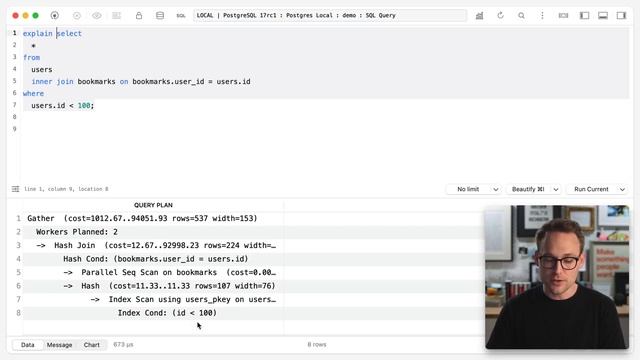Toggle the left sidebar panel
The width and height of the screenshot is (640, 360).
pyautogui.click(x=584, y=16)
